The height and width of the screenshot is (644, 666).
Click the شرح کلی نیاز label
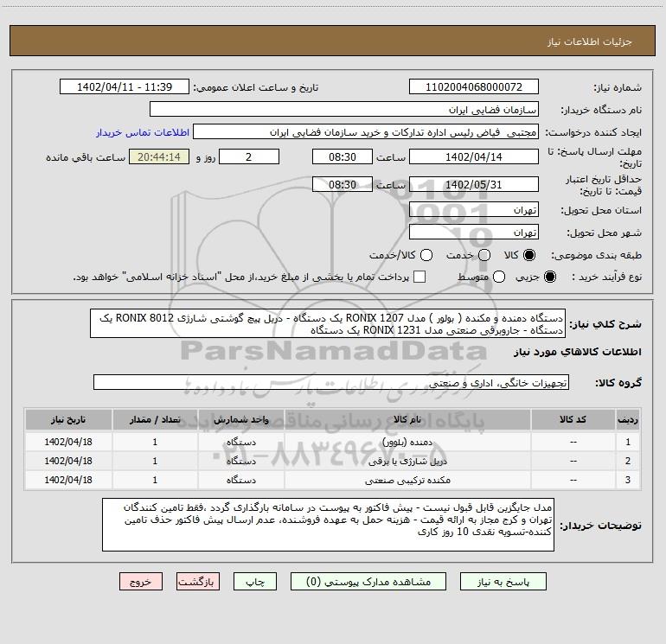[605, 324]
